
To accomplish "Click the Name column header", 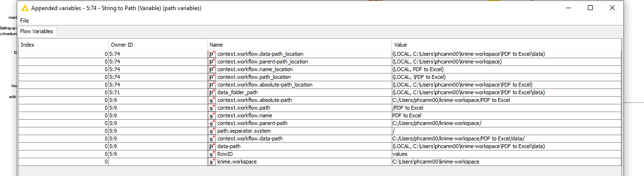I will (x=299, y=44).
